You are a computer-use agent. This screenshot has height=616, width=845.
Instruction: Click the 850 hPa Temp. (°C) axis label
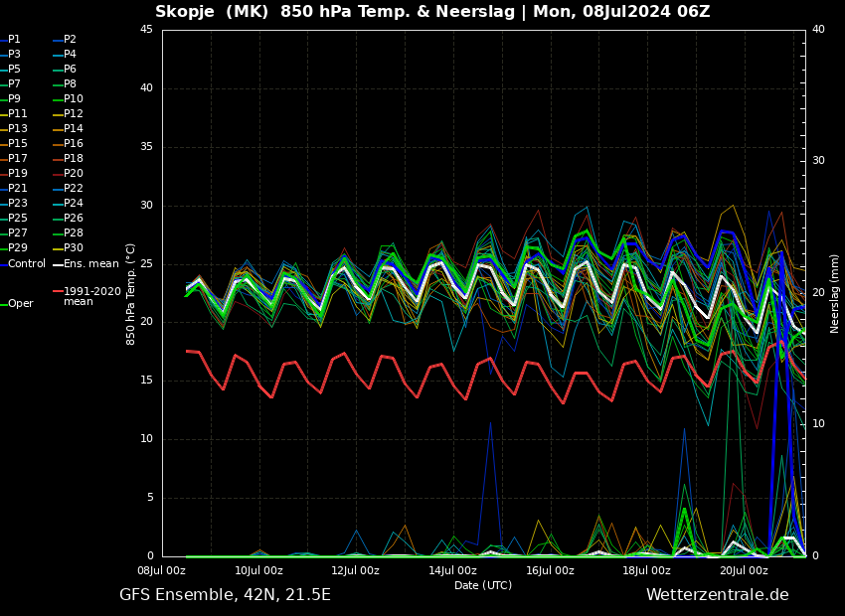coord(131,293)
